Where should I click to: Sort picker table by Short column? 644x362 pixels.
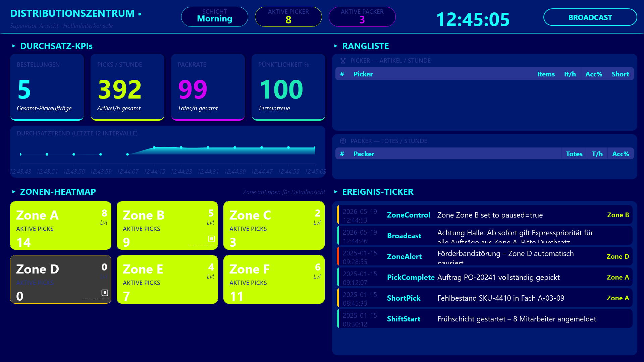620,74
